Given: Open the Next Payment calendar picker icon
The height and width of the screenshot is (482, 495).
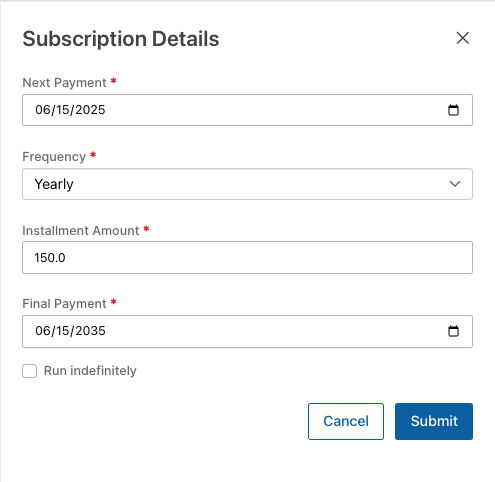Looking at the screenshot, I should pyautogui.click(x=453, y=110).
